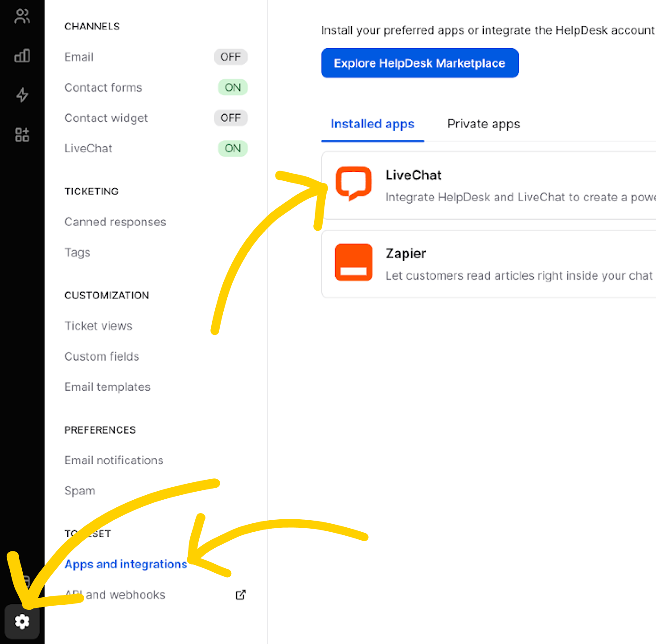
Task: Click the TICKETING section heading
Action: [x=91, y=192]
